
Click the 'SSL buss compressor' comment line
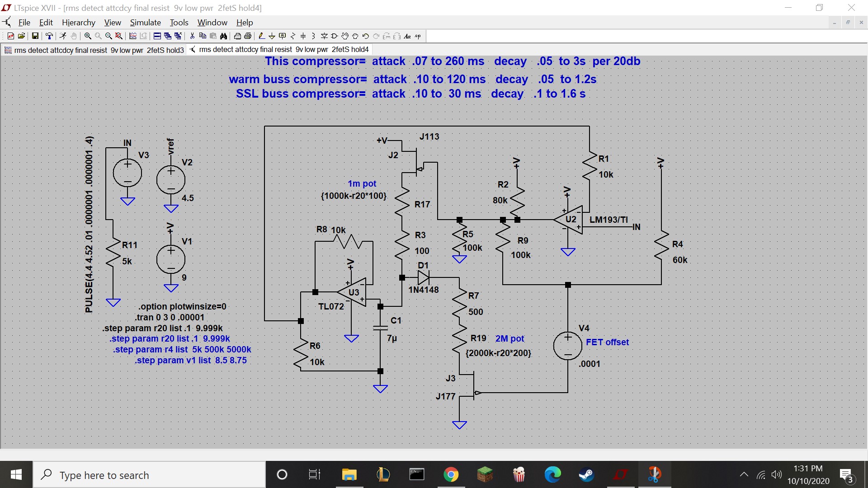tap(410, 94)
